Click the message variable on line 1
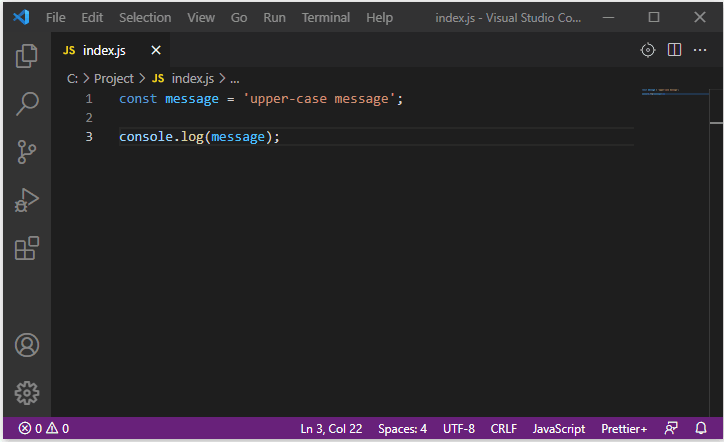The width and height of the screenshot is (724, 442). [192, 99]
